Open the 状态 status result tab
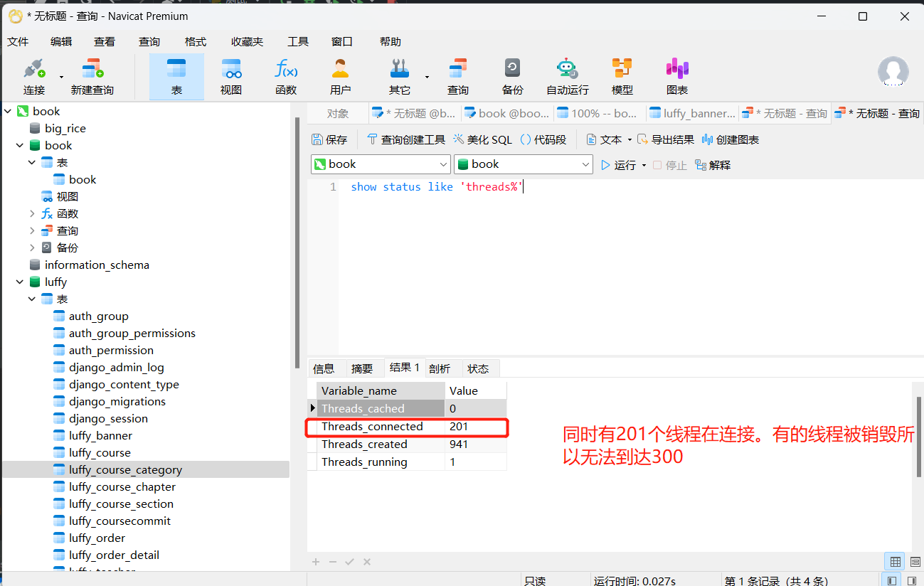Screen dimensions: 924x586 [x=478, y=368]
